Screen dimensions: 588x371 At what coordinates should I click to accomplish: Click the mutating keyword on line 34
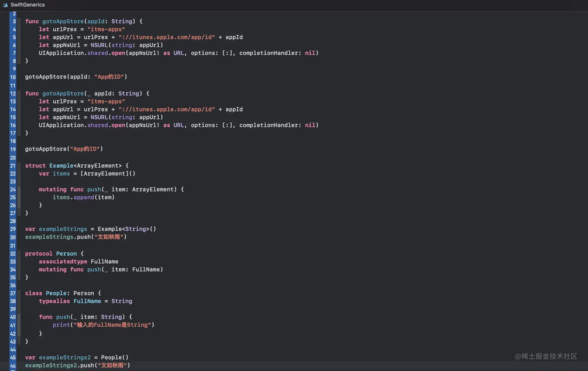52,270
